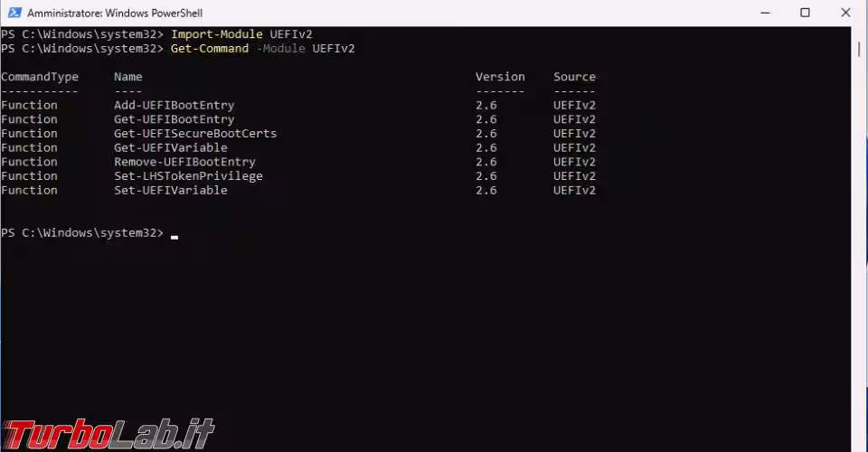The image size is (868, 452).
Task: Click the Get-Command command text
Action: pyautogui.click(x=209, y=49)
